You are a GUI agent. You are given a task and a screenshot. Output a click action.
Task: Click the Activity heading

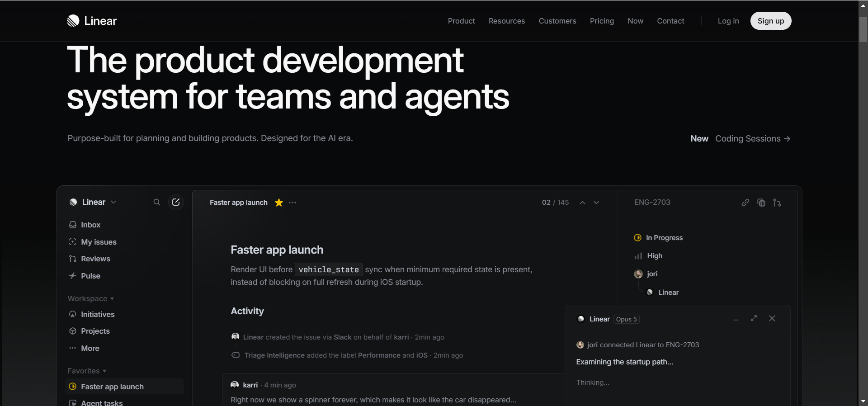pos(247,311)
